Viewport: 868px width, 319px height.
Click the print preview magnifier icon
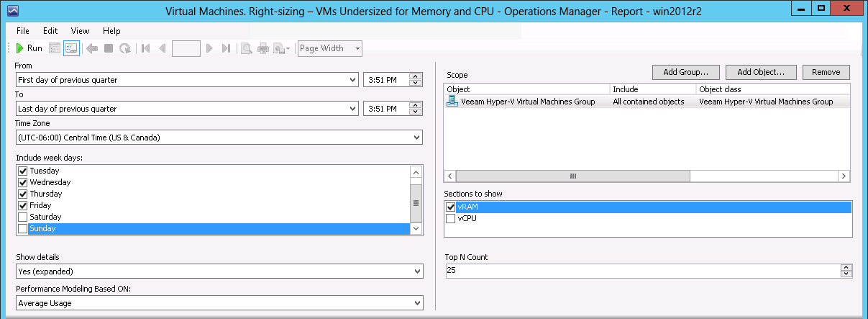point(246,48)
